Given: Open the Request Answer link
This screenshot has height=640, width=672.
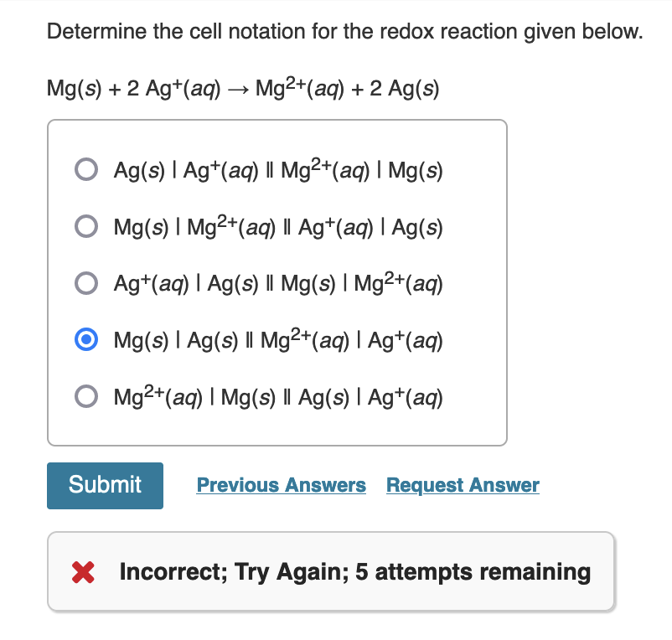Looking at the screenshot, I should click(463, 485).
